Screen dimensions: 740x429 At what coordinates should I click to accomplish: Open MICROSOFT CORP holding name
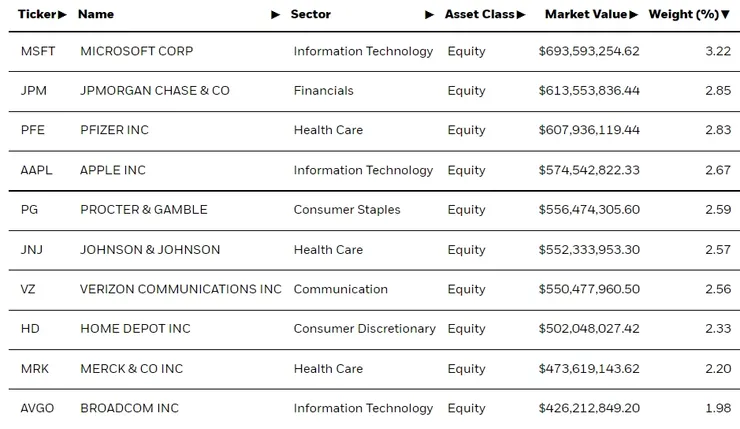[x=137, y=51]
